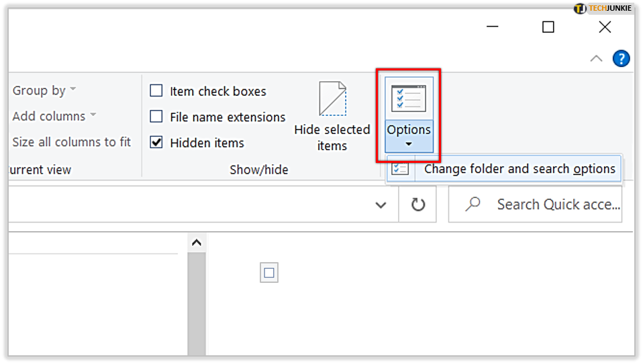This screenshot has height=364, width=643.
Task: Expand the Group by dropdown
Action: (x=44, y=90)
